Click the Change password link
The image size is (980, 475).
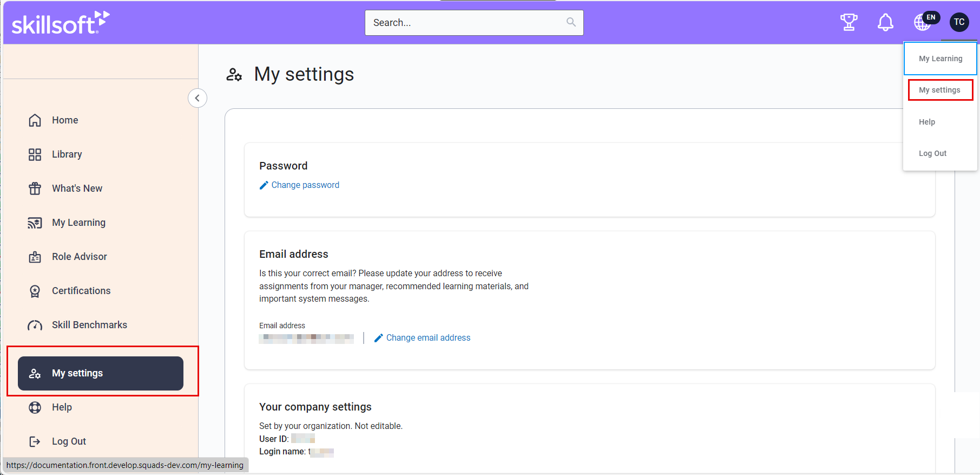click(x=305, y=185)
